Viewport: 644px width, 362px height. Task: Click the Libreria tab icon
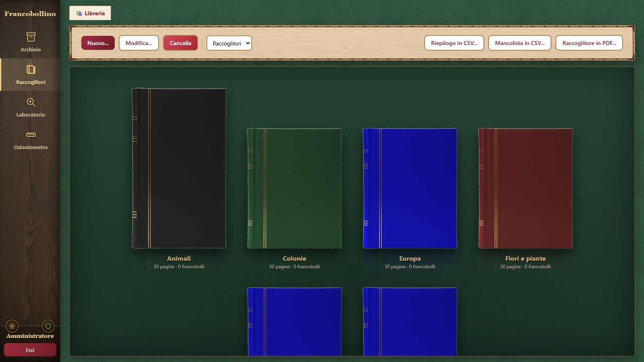click(x=79, y=13)
